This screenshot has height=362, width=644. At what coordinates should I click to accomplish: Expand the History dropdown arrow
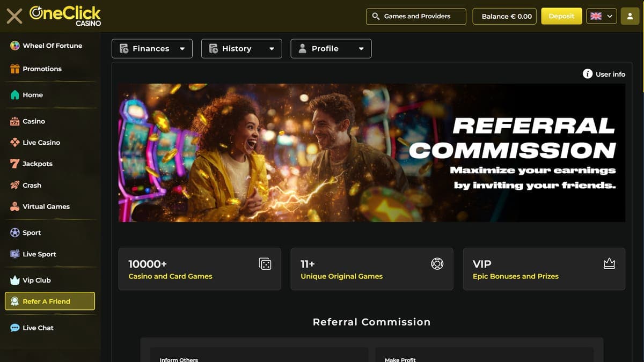click(x=272, y=49)
